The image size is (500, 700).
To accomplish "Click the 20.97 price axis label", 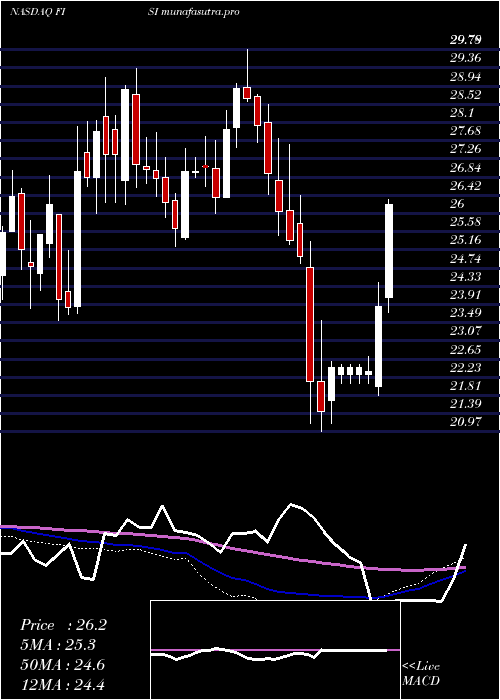I will tap(466, 422).
